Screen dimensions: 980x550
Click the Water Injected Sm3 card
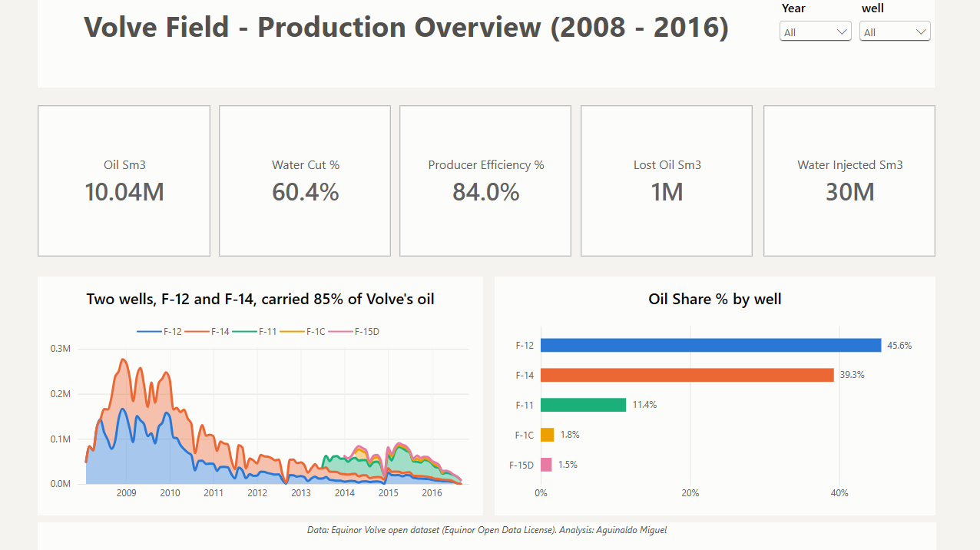849,181
